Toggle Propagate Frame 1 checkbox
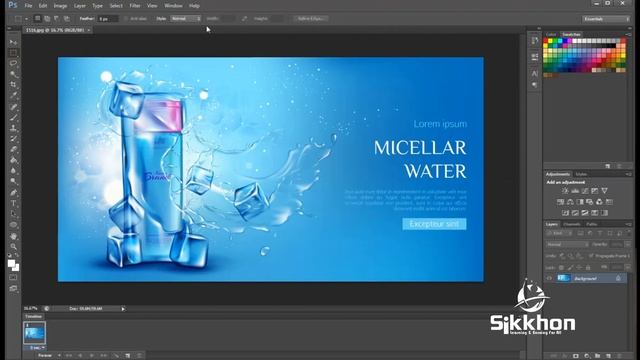The height and width of the screenshot is (360, 640). [591, 256]
